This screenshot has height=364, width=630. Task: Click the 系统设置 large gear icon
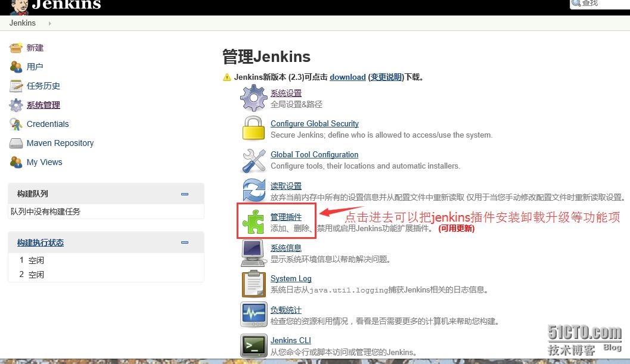[253, 98]
